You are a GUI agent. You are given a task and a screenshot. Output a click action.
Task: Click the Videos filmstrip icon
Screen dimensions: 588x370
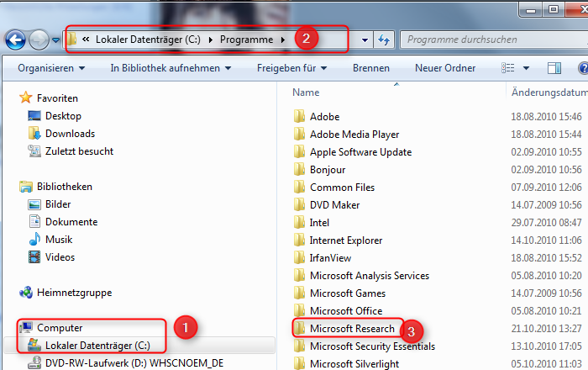34,257
